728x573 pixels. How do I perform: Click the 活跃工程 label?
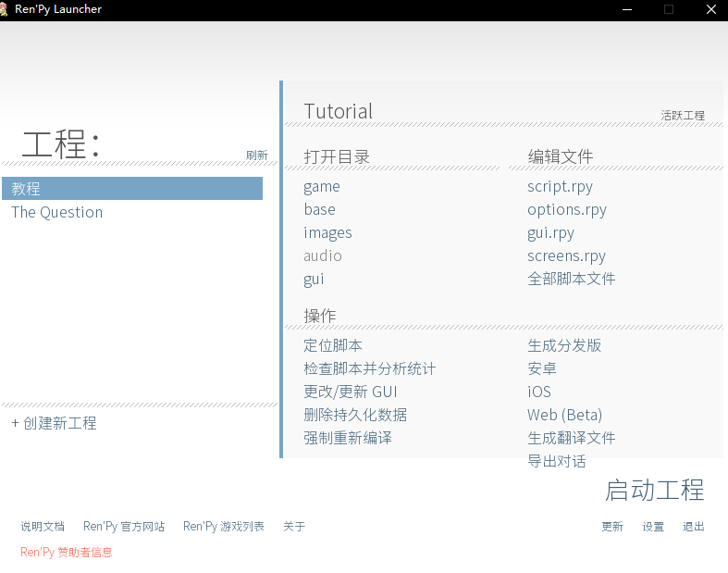683,116
